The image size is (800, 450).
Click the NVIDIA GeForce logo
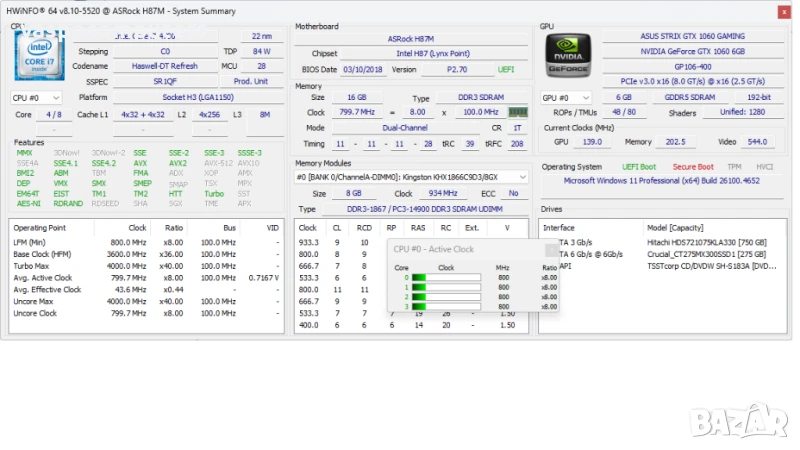pos(567,57)
